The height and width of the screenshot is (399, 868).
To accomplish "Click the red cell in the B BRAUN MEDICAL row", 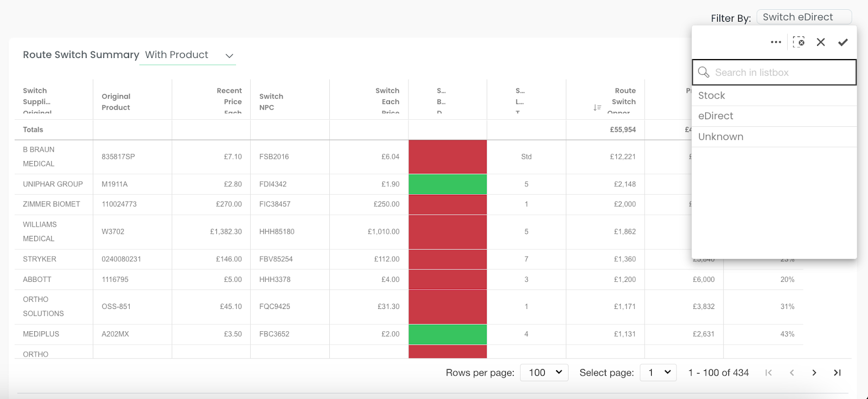I will [x=448, y=157].
